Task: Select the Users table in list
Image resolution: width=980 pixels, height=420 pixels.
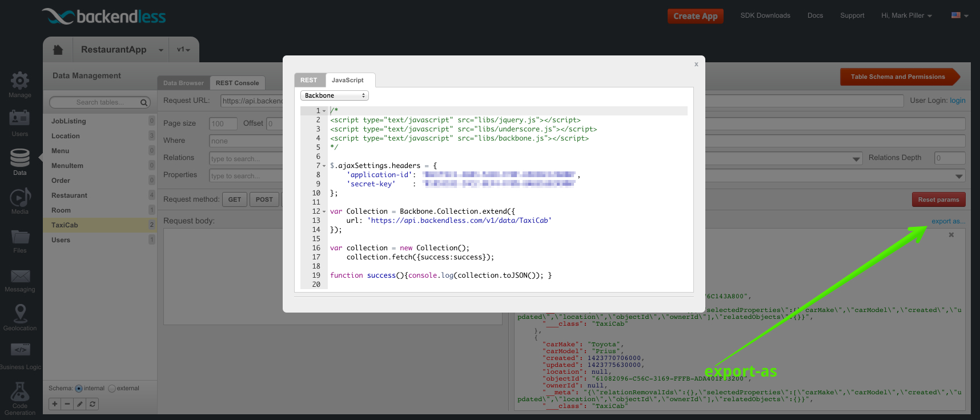Action: click(x=100, y=240)
